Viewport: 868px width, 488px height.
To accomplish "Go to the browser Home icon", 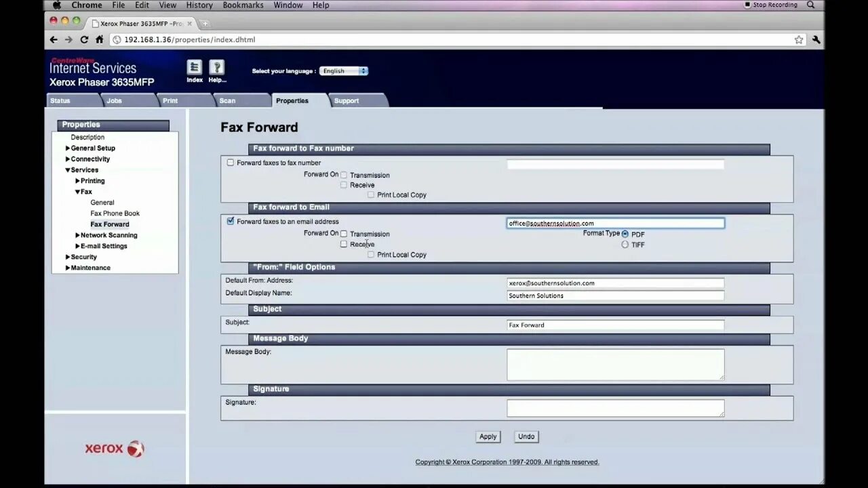I will coord(100,40).
